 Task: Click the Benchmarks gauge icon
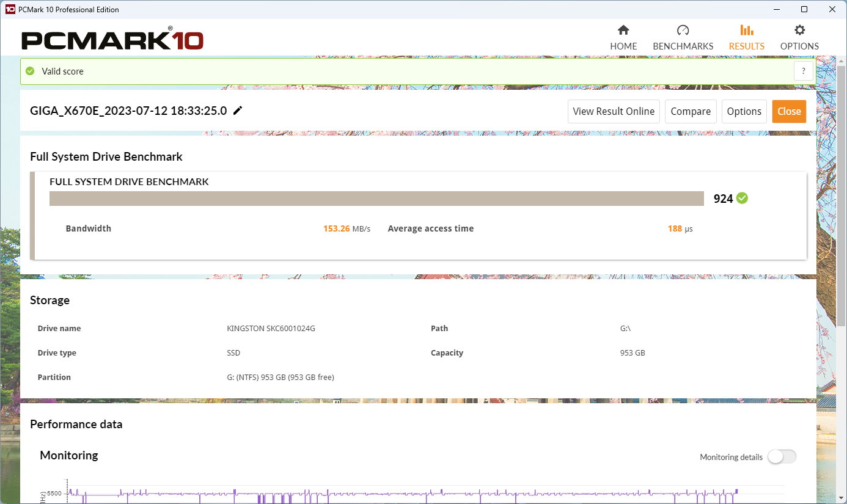coord(683,30)
